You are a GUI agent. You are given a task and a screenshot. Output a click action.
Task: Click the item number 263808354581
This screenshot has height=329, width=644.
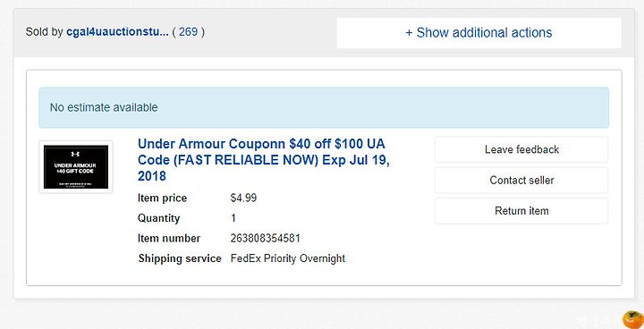tap(266, 238)
